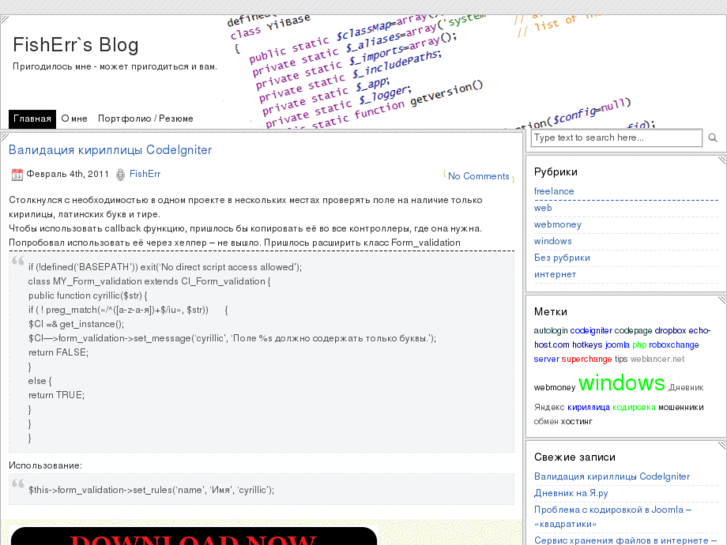Click the webmoney tag in Метки
Viewport: 727px width, 545px height.
click(x=555, y=388)
